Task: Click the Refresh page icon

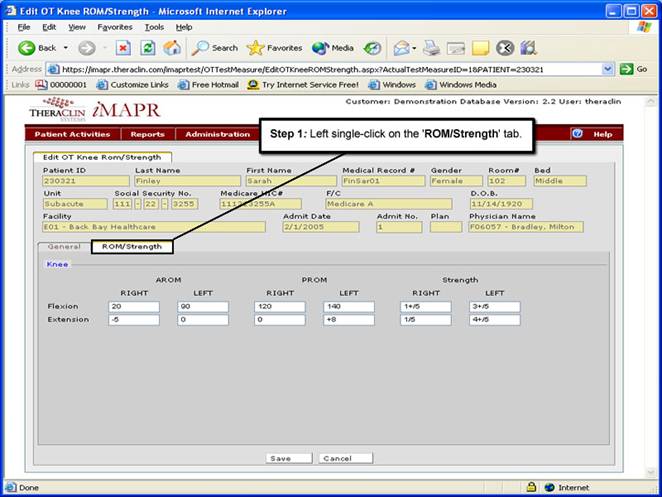Action: point(148,47)
